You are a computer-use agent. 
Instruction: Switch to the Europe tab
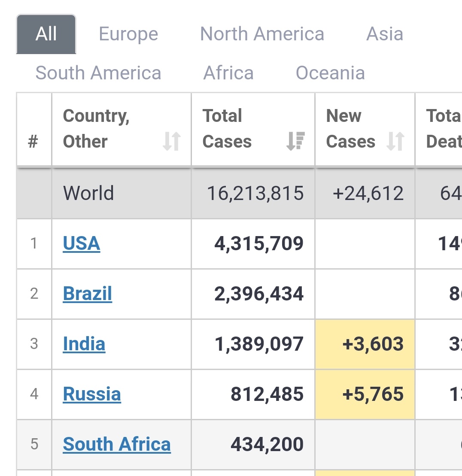[x=128, y=34]
